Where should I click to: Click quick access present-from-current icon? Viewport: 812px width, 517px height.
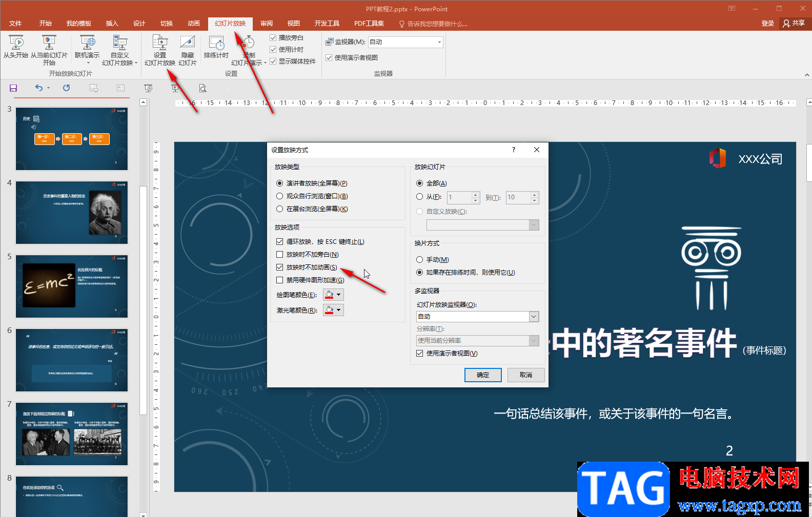175,88
